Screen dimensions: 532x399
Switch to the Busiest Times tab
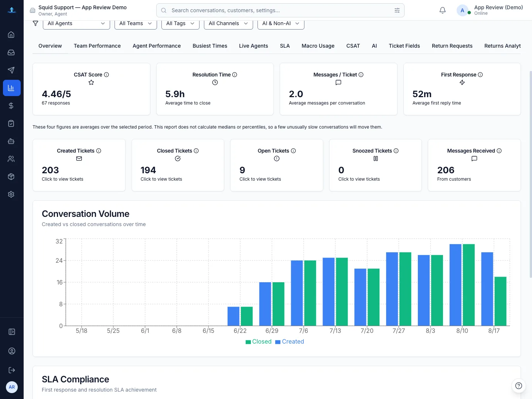(x=210, y=46)
